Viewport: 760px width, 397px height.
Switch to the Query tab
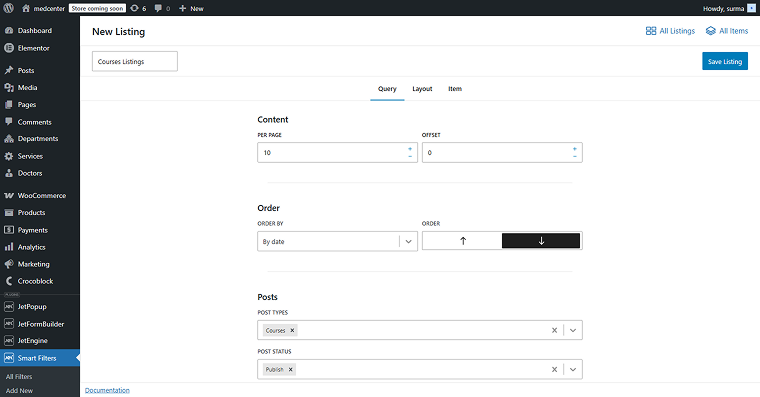(387, 89)
